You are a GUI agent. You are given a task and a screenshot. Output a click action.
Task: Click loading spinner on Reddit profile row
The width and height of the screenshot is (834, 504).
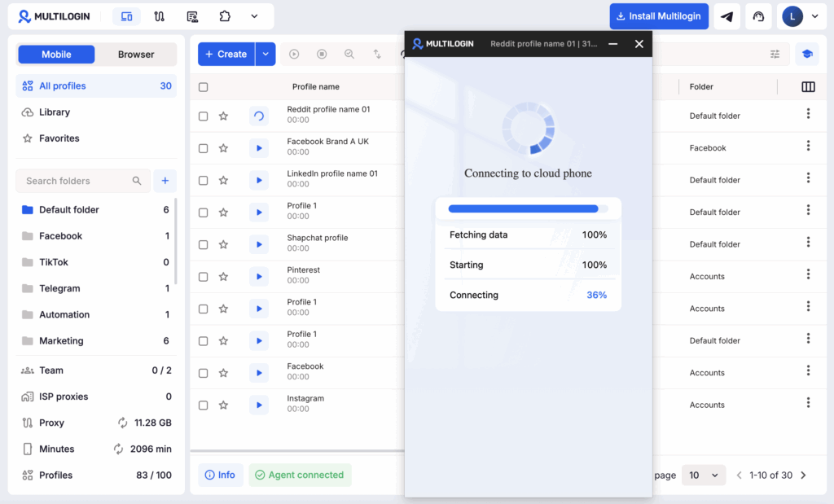[x=259, y=116]
